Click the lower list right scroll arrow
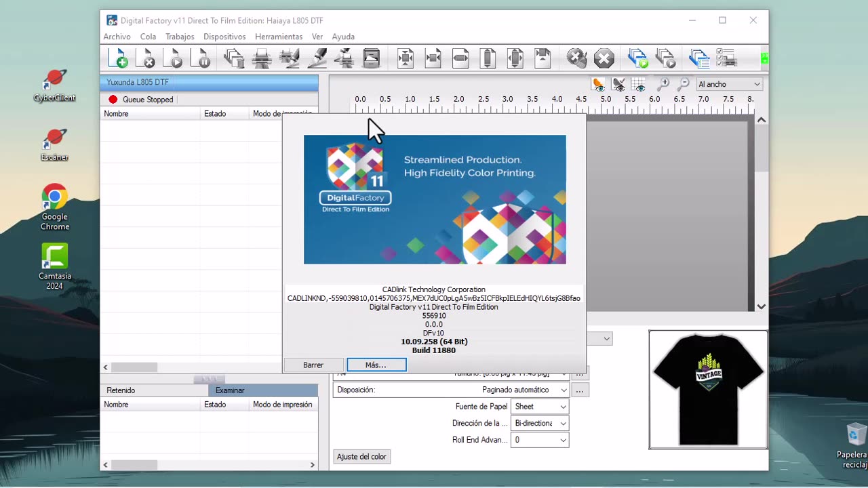The width and height of the screenshot is (868, 488). coord(313,465)
